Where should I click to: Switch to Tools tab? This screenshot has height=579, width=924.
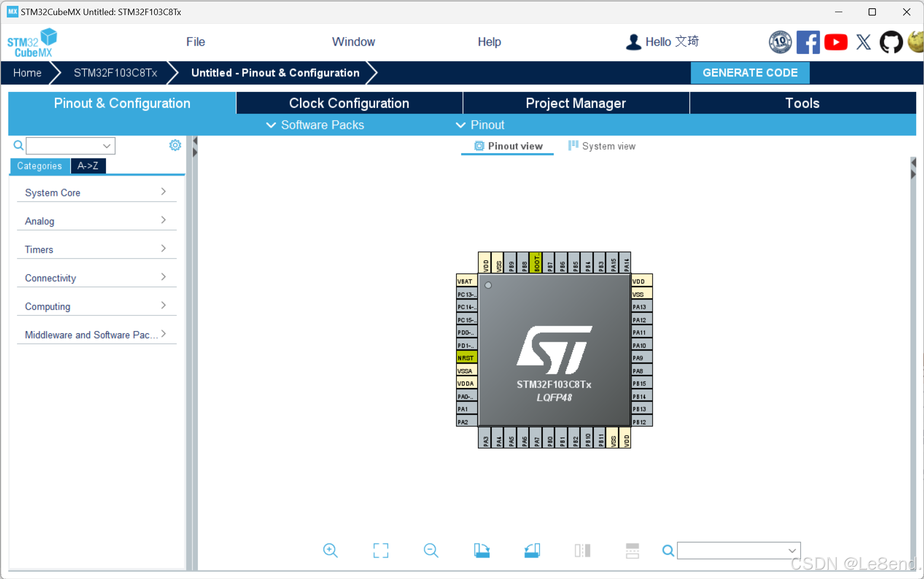pos(802,103)
